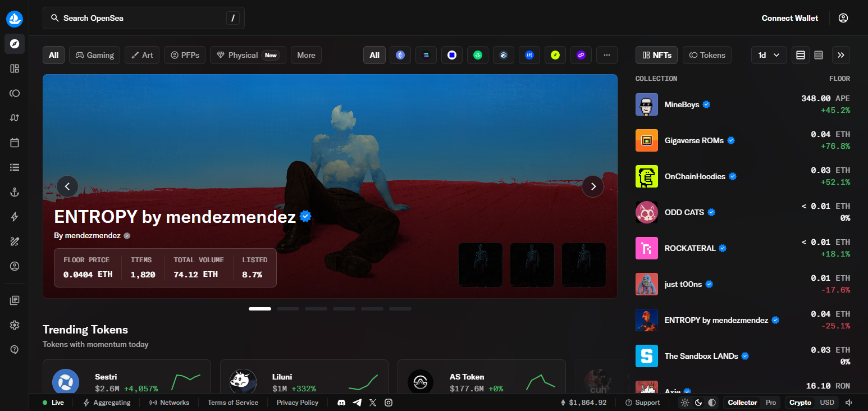Open the anchor Rewards icon in sidebar
Viewport: 868px width, 411px height.
[x=15, y=192]
